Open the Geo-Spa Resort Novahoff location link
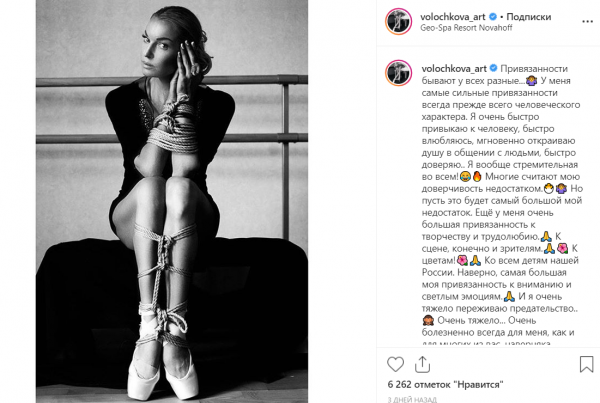The image size is (600, 403). (x=466, y=28)
